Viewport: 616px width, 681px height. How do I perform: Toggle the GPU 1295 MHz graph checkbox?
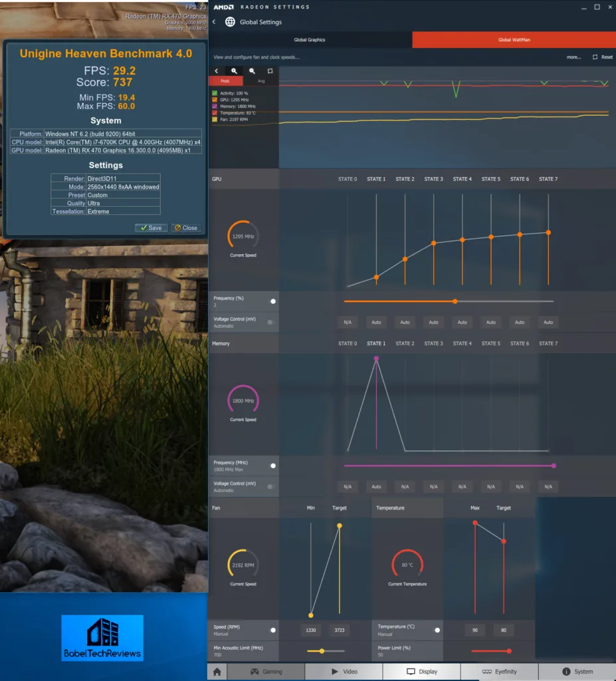coord(215,100)
